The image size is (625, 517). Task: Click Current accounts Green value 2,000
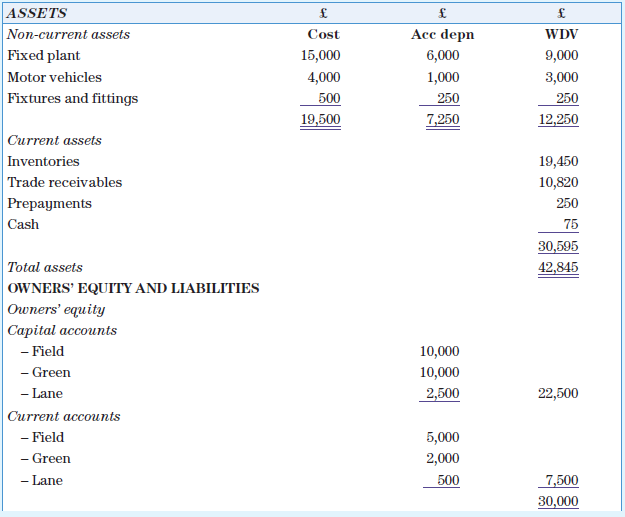[x=442, y=458]
